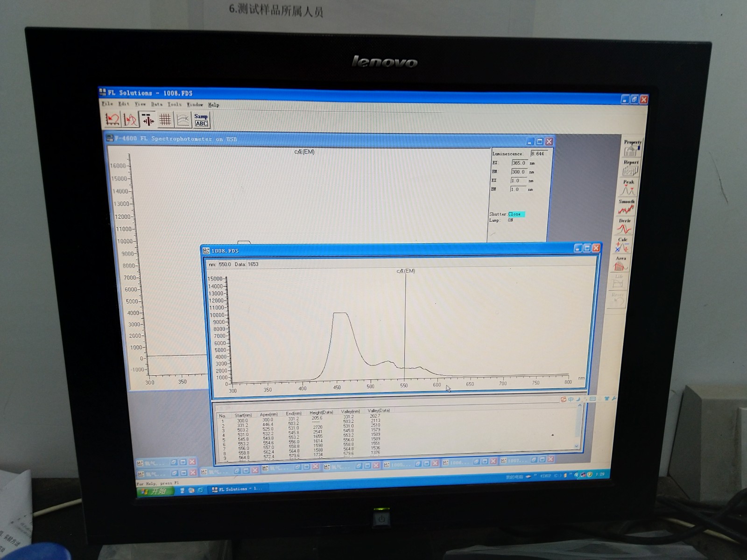Click the Start(nm) column header
The width and height of the screenshot is (747, 560).
tap(243, 415)
